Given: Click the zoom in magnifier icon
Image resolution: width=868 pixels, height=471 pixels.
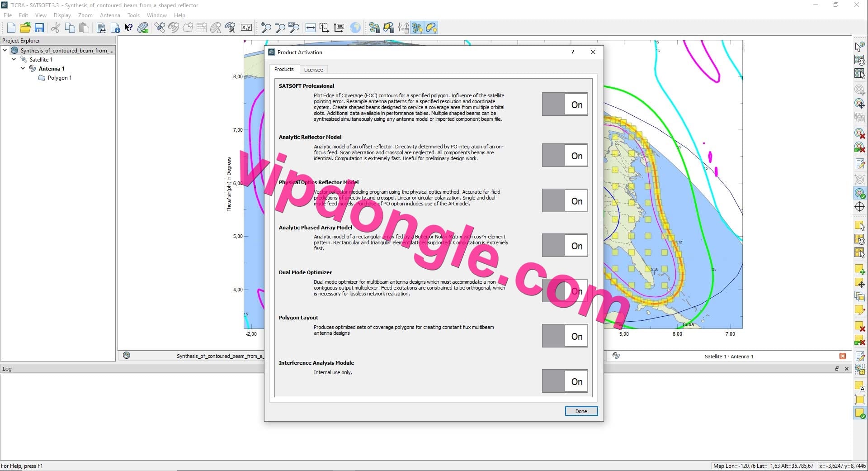Looking at the screenshot, I should 266,28.
